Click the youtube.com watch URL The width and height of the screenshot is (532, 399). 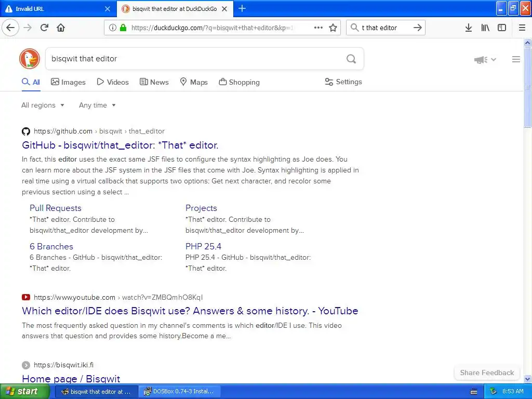click(x=118, y=297)
